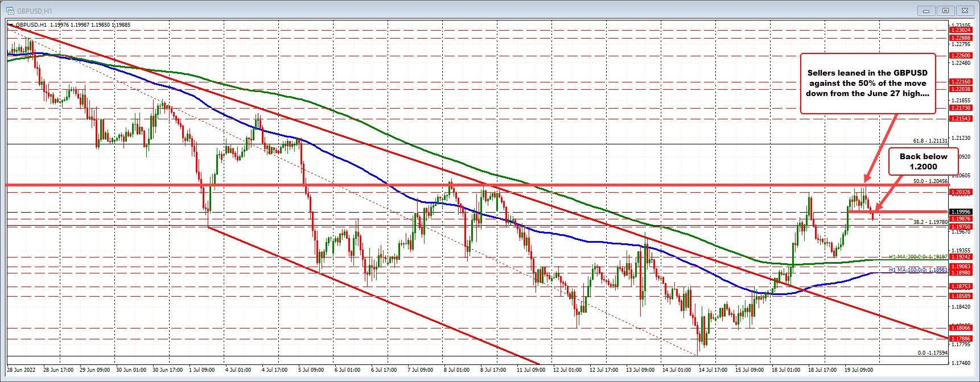
Task: Click the 5 Jul 09:00 time label
Action: (310, 370)
